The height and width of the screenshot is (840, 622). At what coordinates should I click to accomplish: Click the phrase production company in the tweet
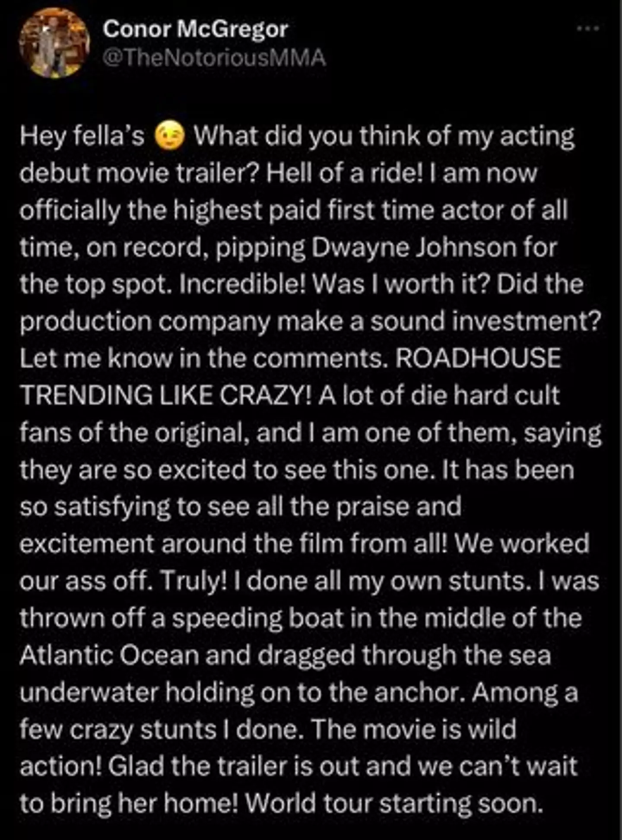pyautogui.click(x=145, y=322)
